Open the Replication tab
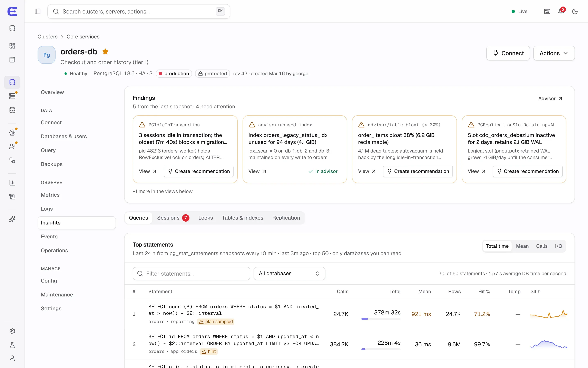Viewport: 588px width, 368px height. click(286, 218)
